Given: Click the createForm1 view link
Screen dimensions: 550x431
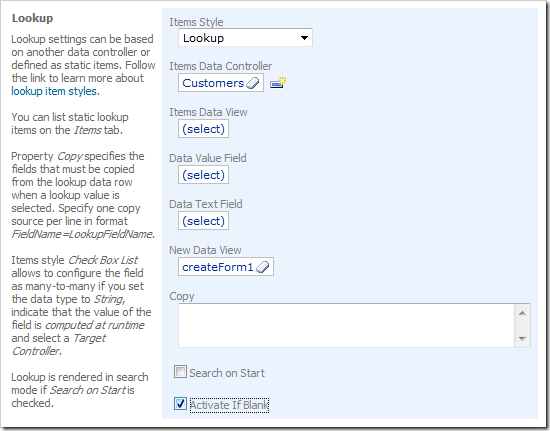Looking at the screenshot, I should [x=217, y=267].
